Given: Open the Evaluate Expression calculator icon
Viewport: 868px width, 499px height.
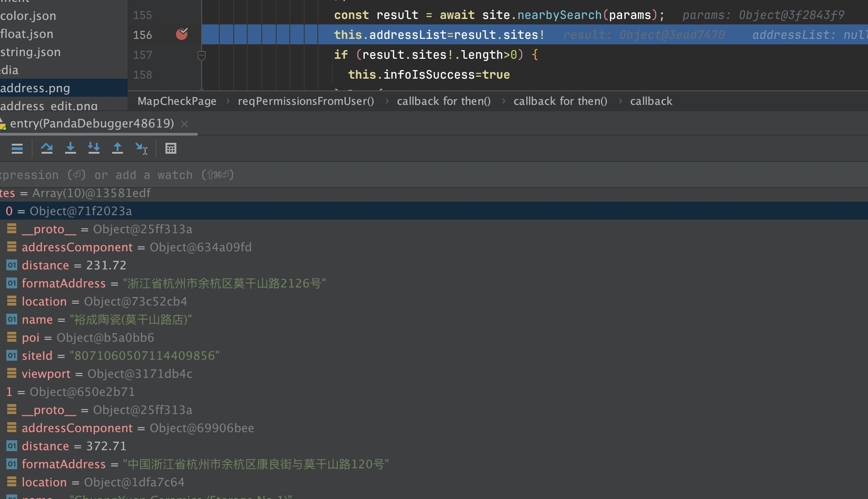Looking at the screenshot, I should [170, 148].
